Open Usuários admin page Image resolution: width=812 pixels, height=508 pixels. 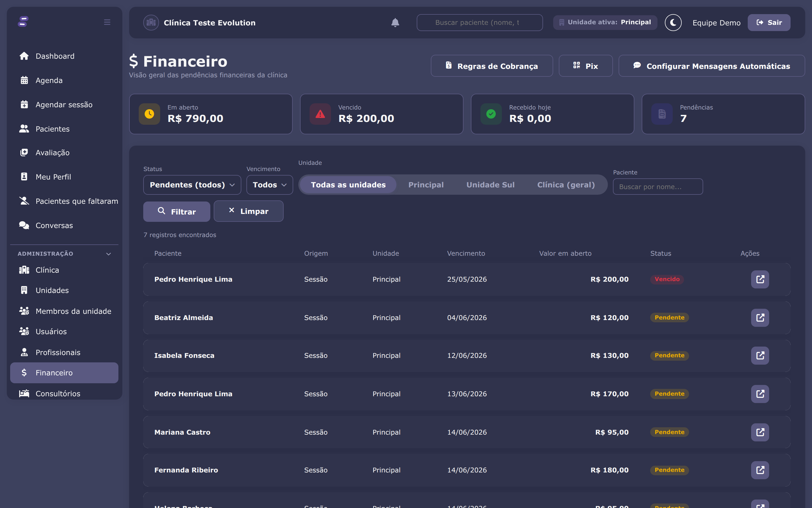pos(64,331)
